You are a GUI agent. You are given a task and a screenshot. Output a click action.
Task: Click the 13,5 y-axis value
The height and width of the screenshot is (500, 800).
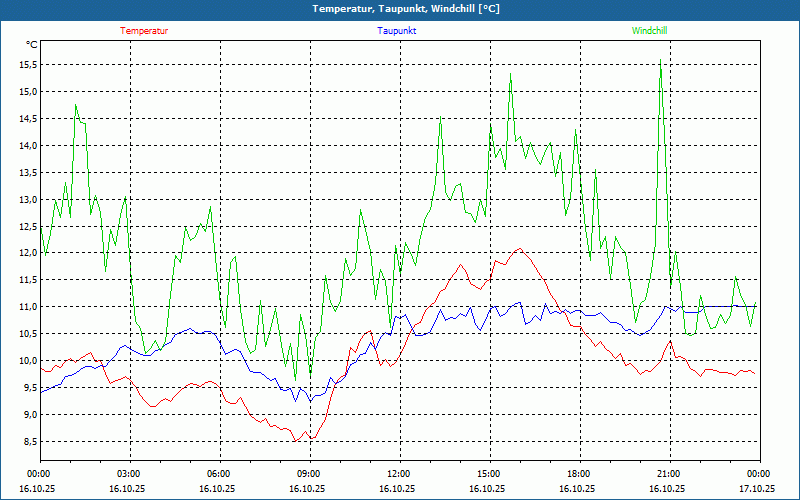coord(29,172)
